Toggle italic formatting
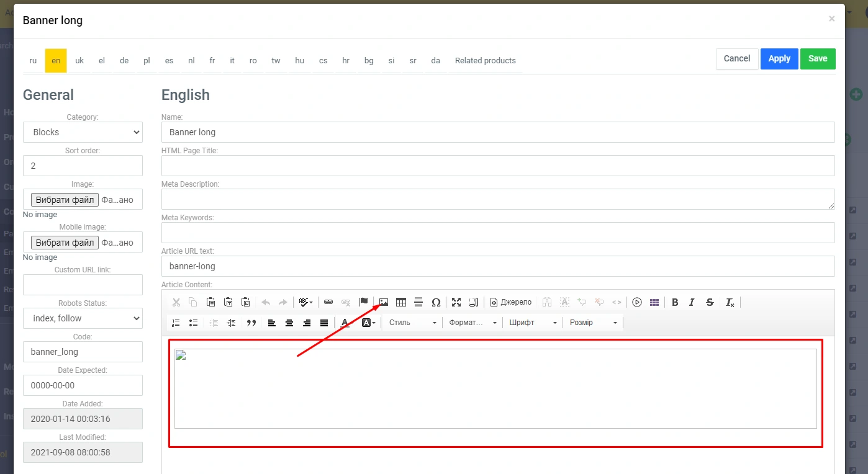This screenshot has width=868, height=474. coord(692,302)
